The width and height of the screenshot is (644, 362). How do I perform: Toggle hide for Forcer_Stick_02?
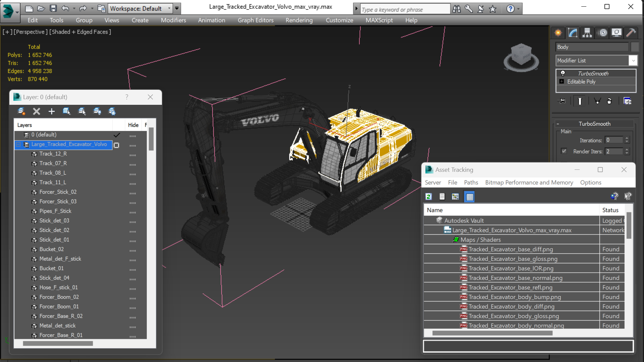coord(133,193)
